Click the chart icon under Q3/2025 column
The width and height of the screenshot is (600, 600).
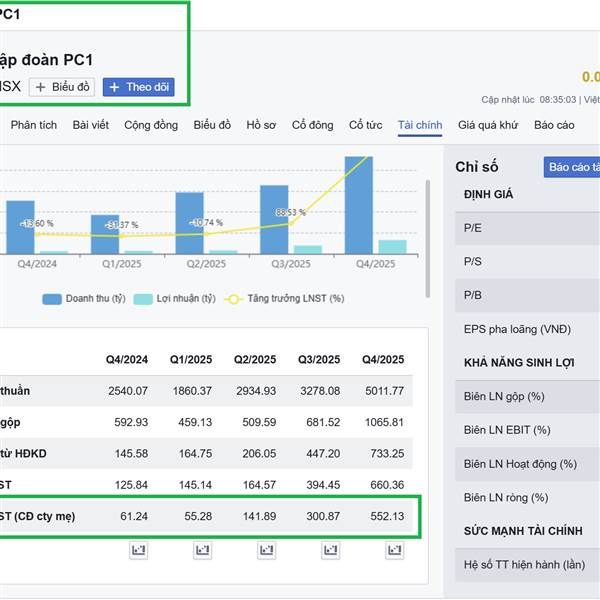click(331, 550)
